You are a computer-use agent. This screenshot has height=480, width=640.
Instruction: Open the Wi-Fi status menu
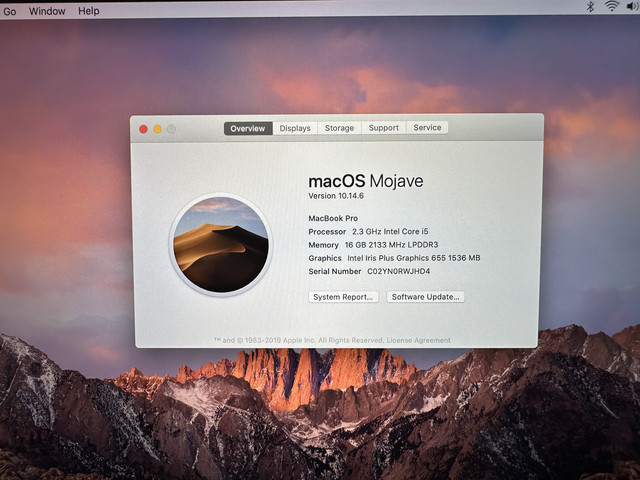(611, 6)
